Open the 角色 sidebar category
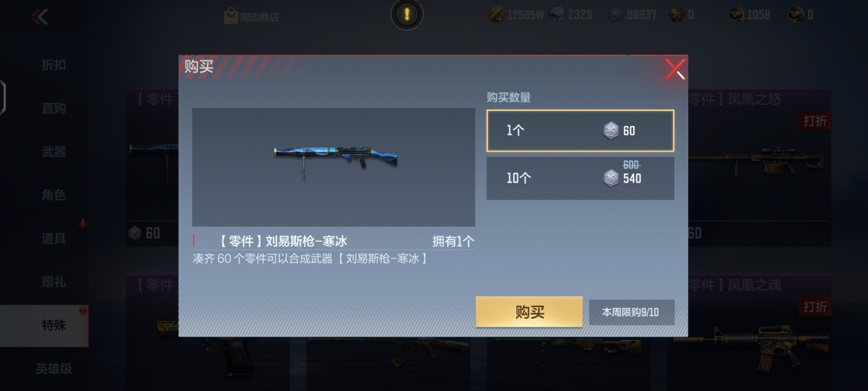 click(54, 195)
